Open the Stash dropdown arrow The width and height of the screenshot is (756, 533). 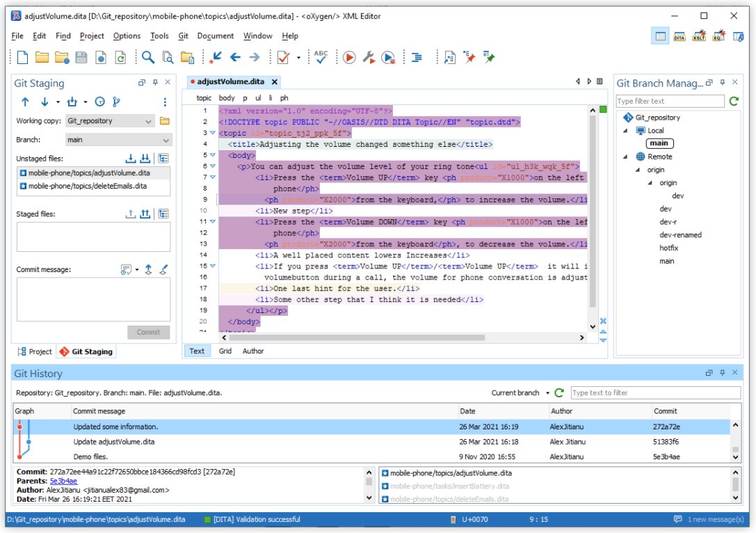coord(86,102)
